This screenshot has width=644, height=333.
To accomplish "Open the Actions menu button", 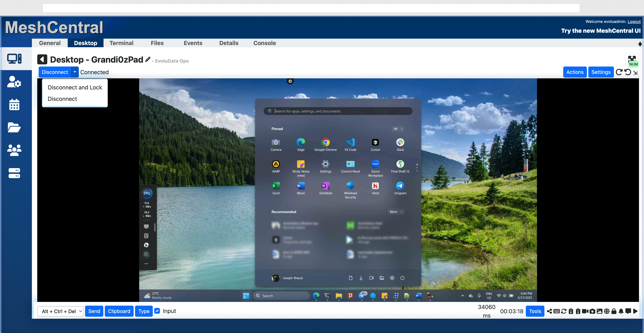I will pos(575,72).
